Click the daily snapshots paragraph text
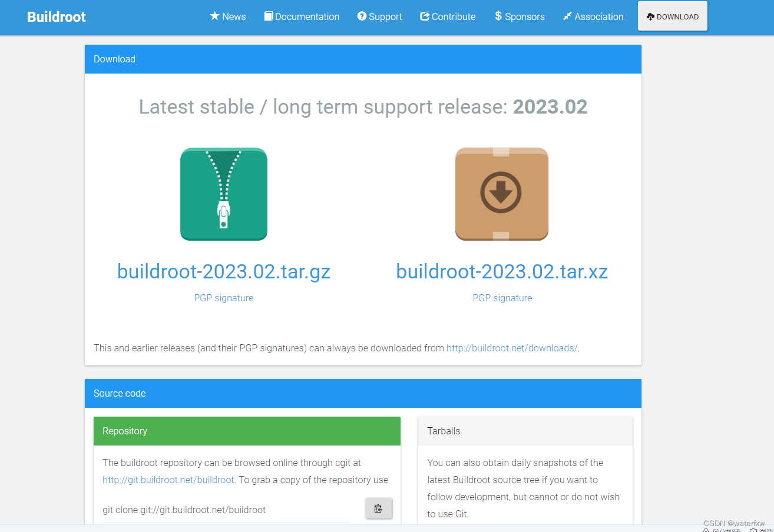 click(x=524, y=488)
